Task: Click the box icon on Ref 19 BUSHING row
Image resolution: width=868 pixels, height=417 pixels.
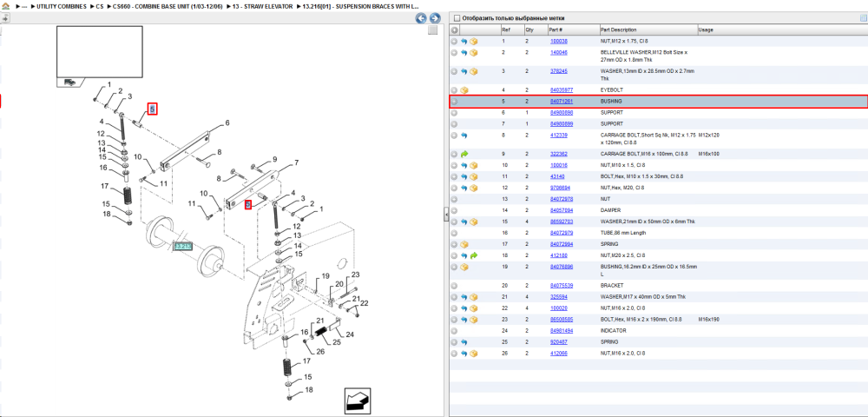Action: 464,267
